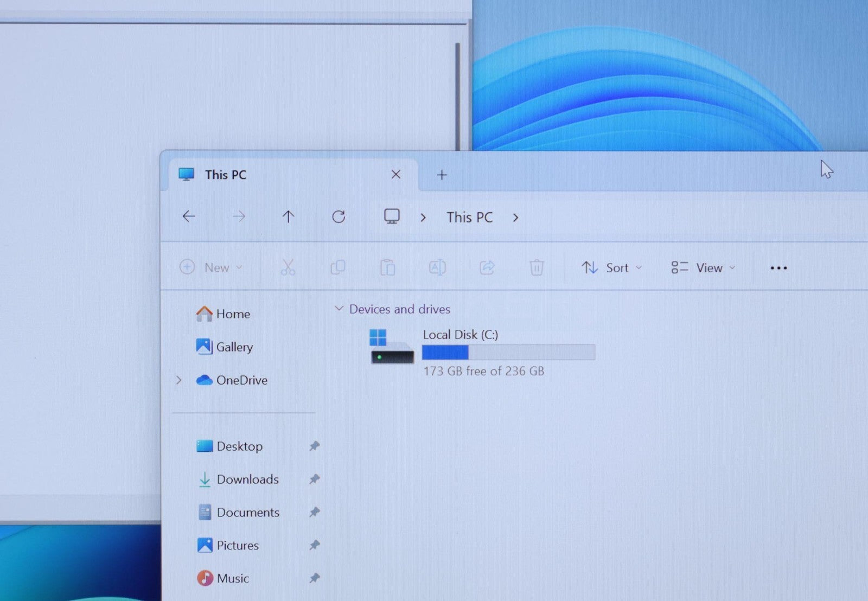
Task: Open the Music quick access folder
Action: [222, 579]
